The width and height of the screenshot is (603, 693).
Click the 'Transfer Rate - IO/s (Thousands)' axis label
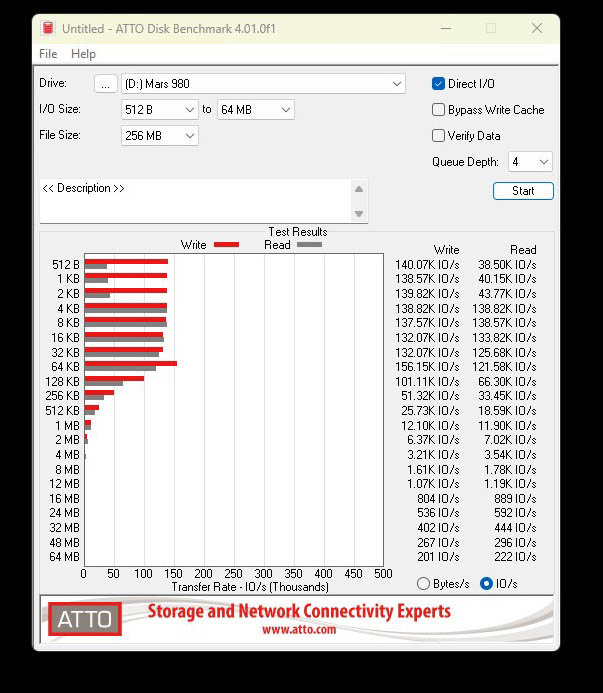point(250,587)
